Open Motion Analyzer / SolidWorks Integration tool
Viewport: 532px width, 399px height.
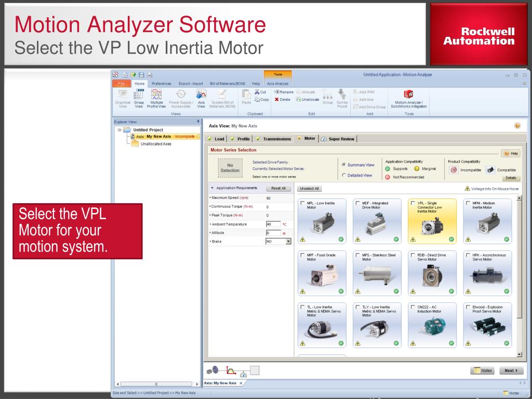click(408, 99)
